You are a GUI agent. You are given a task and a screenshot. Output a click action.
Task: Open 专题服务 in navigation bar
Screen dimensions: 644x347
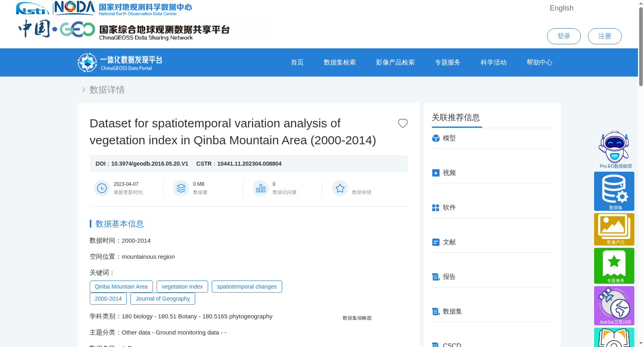tap(448, 62)
